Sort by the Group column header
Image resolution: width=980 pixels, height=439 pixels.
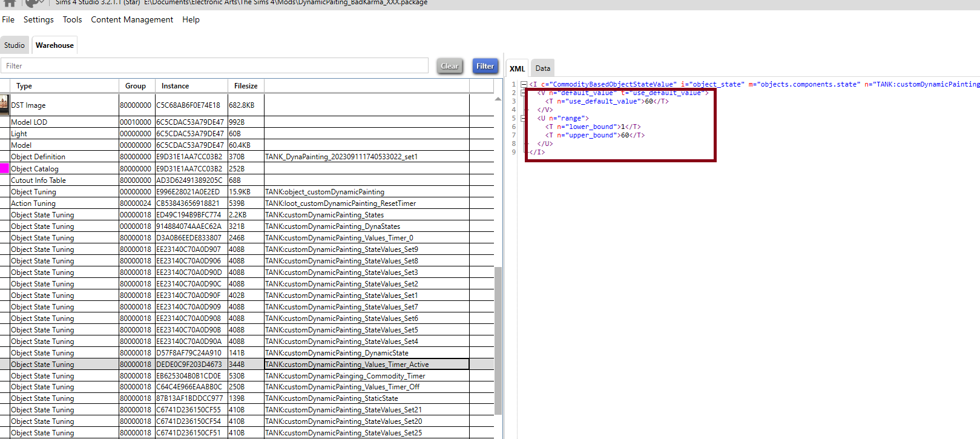[137, 86]
